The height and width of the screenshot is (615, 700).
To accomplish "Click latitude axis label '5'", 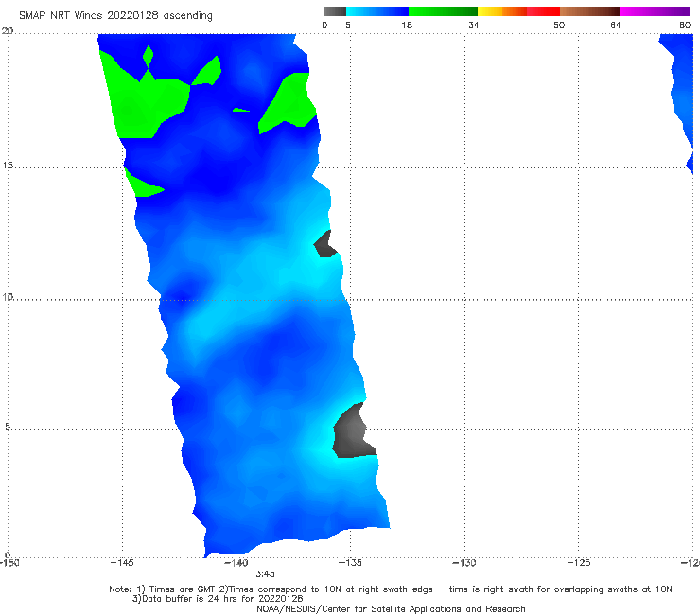I will click(8, 427).
